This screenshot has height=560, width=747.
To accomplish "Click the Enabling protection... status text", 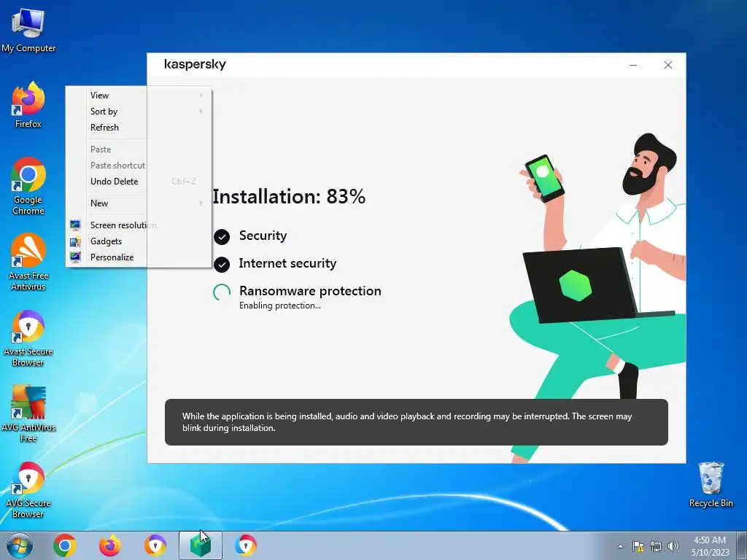I will (x=279, y=306).
